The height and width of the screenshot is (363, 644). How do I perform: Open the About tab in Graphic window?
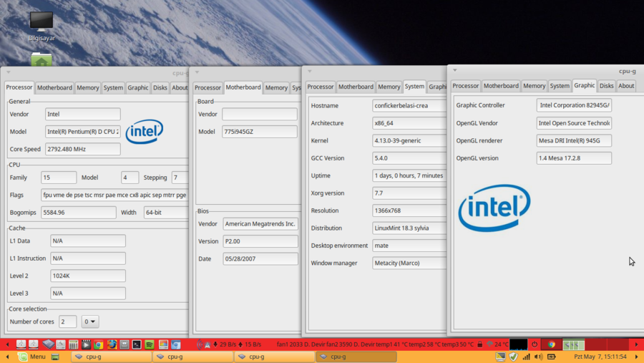(626, 86)
